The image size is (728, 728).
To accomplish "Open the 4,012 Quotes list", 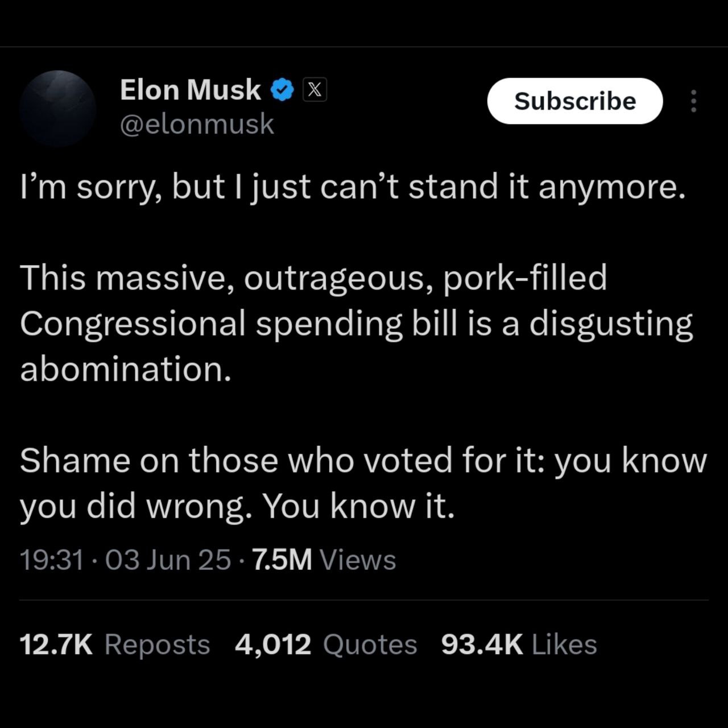I will click(x=326, y=644).
